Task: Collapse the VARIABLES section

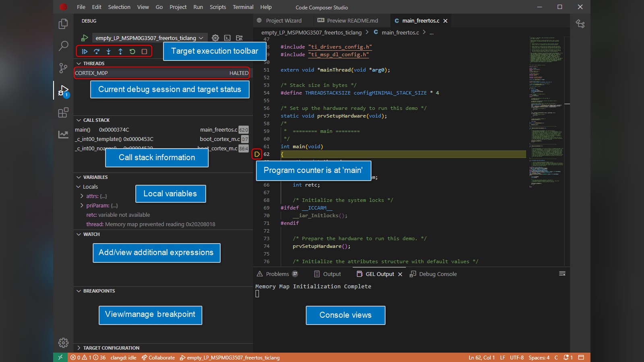Action: pos(79,177)
